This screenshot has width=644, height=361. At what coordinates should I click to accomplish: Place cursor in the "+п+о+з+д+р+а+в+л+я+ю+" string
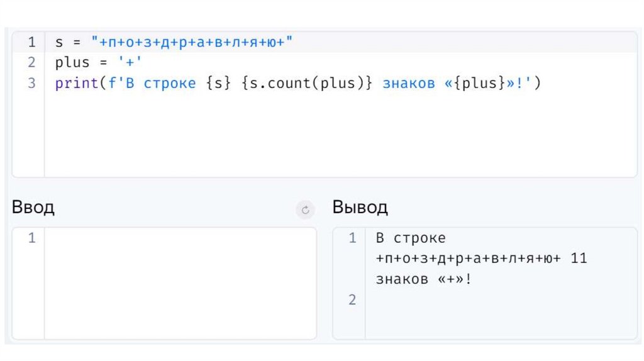click(x=192, y=43)
